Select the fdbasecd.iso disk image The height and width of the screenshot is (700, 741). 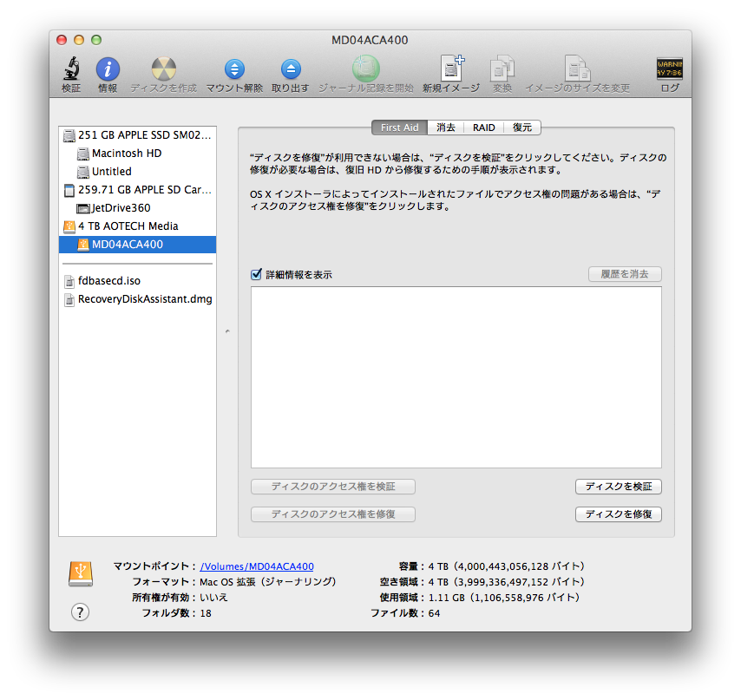click(137, 281)
